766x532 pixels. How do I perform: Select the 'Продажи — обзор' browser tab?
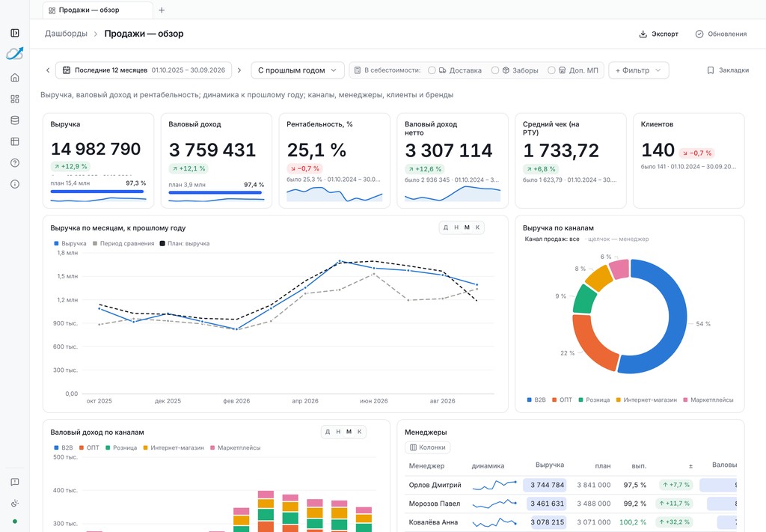pyautogui.click(x=98, y=10)
